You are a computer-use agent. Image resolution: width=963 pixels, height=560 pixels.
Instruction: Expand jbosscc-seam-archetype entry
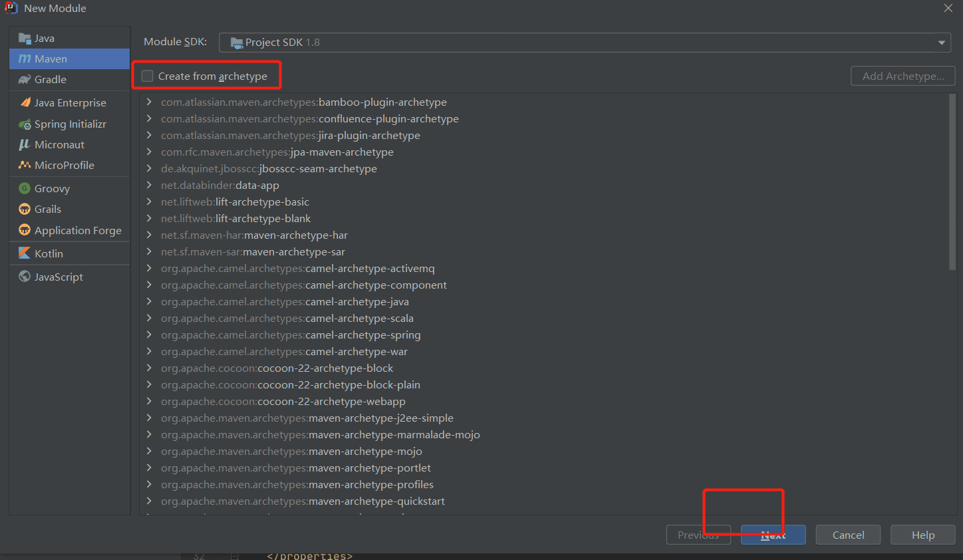tap(149, 168)
